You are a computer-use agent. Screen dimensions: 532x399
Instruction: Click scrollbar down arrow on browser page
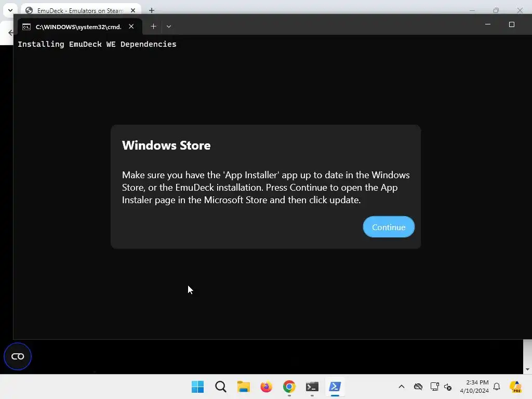[x=527, y=369]
